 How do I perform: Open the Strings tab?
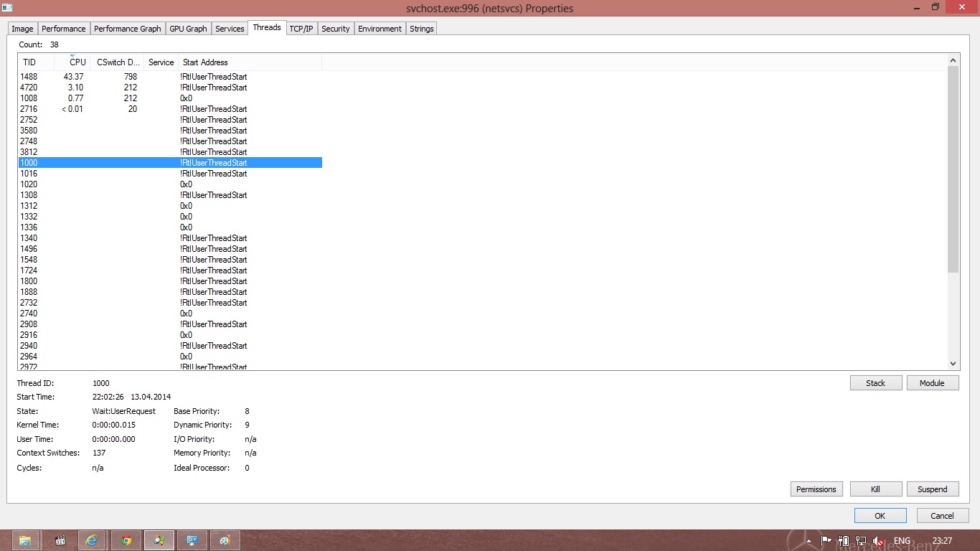[421, 29]
